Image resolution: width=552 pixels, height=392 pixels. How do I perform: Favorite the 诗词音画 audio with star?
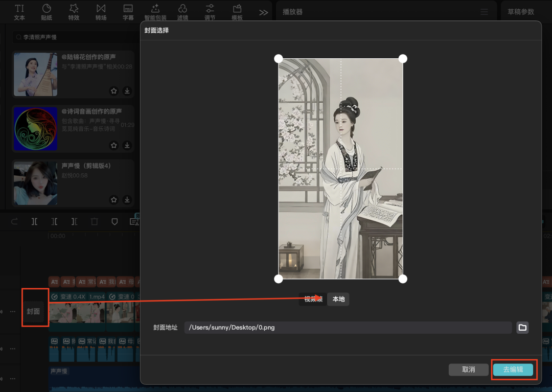click(114, 146)
